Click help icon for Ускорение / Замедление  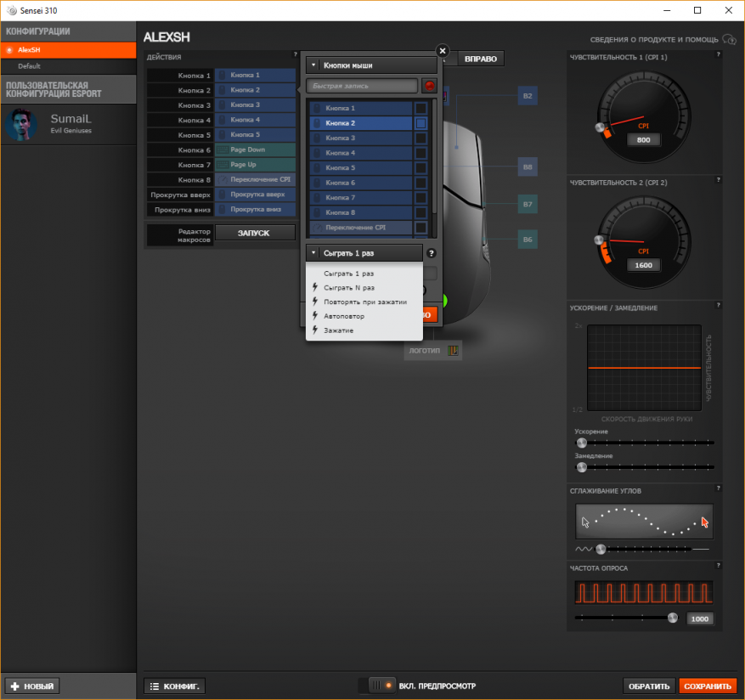coord(718,306)
